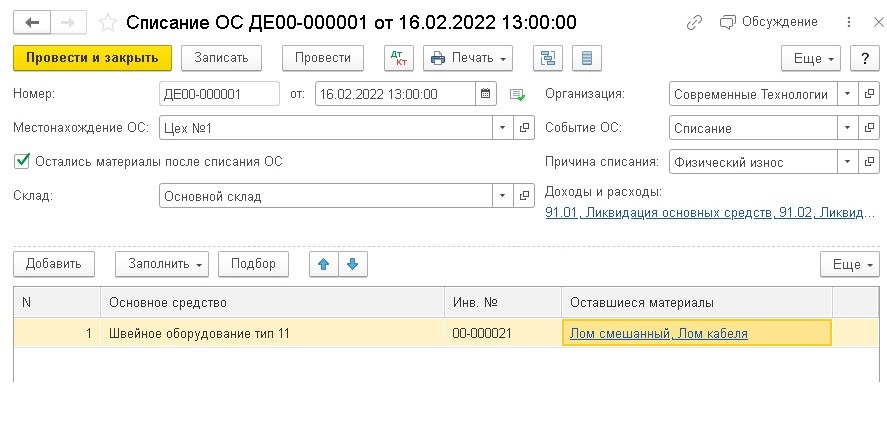Open Лом смешанный, Лом кабеля link
The height and width of the screenshot is (423, 887).
tap(658, 333)
